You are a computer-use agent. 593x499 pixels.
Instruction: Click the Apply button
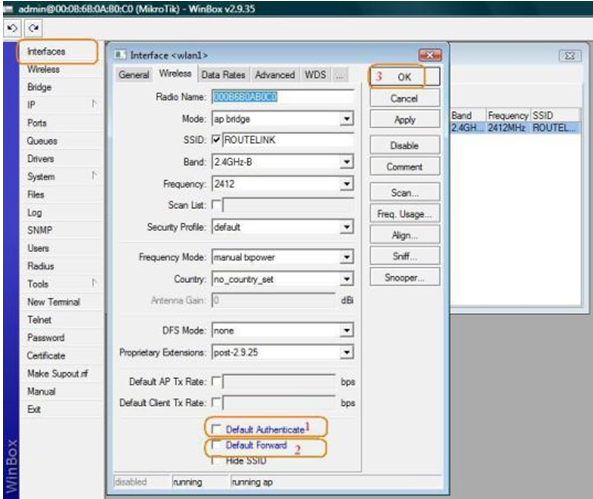404,120
